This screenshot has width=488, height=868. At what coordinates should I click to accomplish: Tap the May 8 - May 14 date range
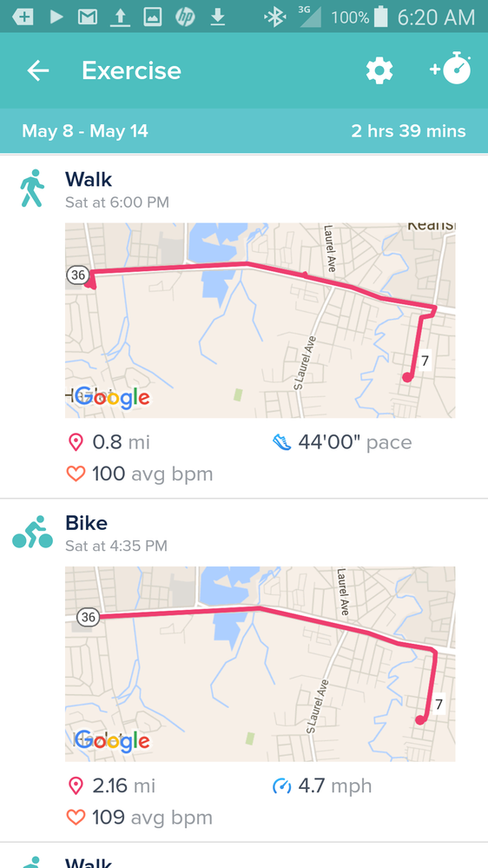click(84, 131)
